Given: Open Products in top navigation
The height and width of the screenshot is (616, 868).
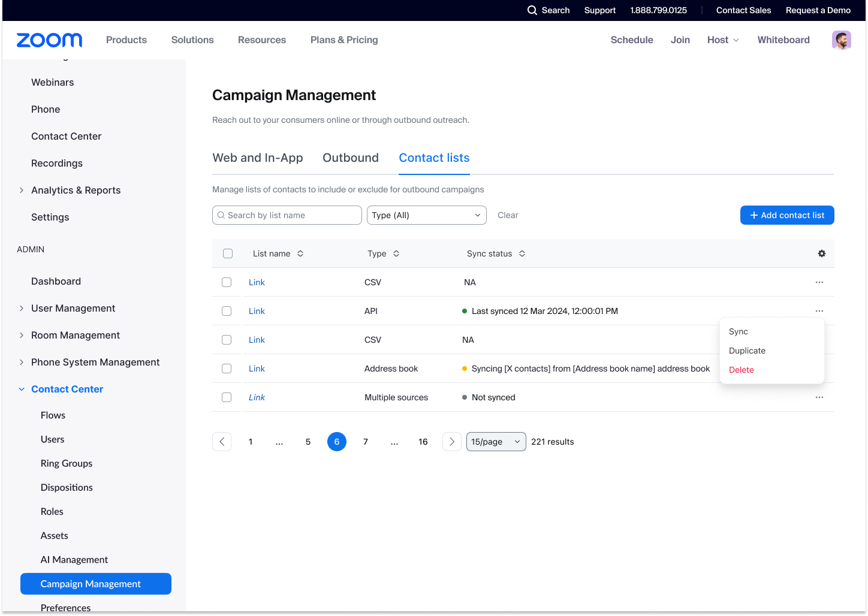Looking at the screenshot, I should click(x=126, y=40).
